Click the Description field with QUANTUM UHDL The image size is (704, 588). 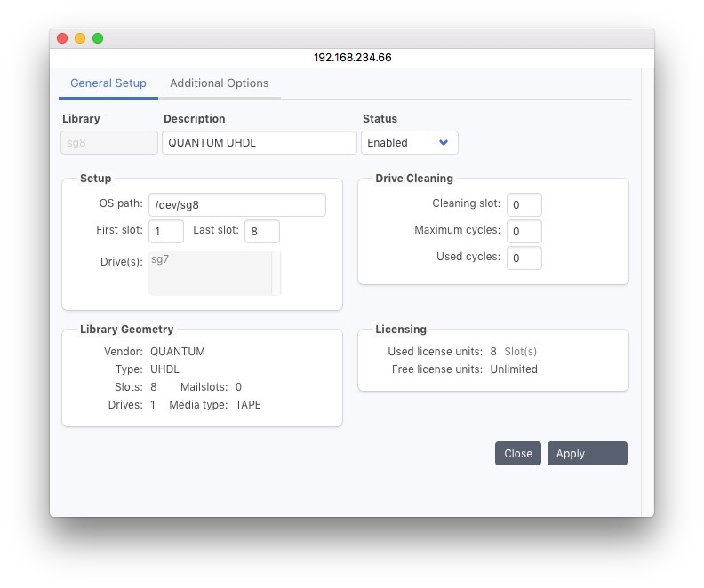259,143
